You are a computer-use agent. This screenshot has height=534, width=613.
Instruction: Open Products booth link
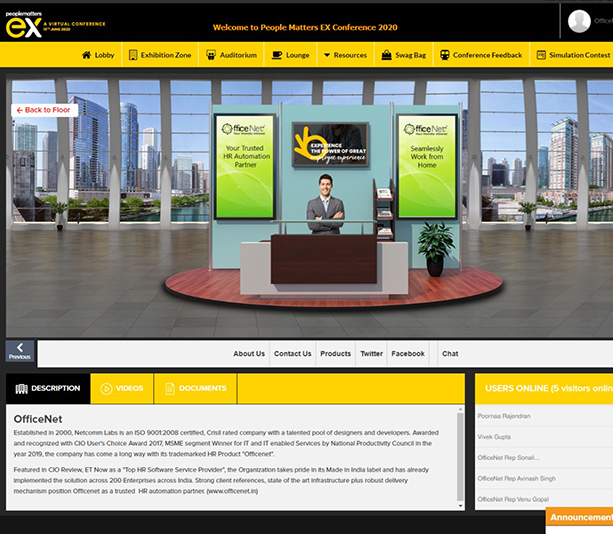point(335,353)
